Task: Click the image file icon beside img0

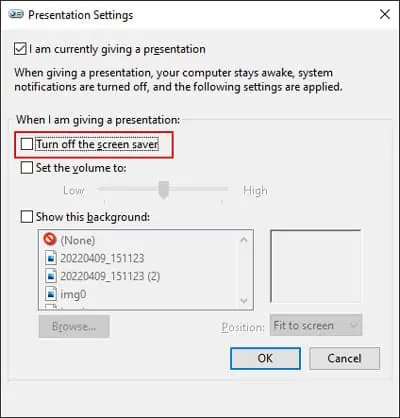Action: tap(51, 294)
